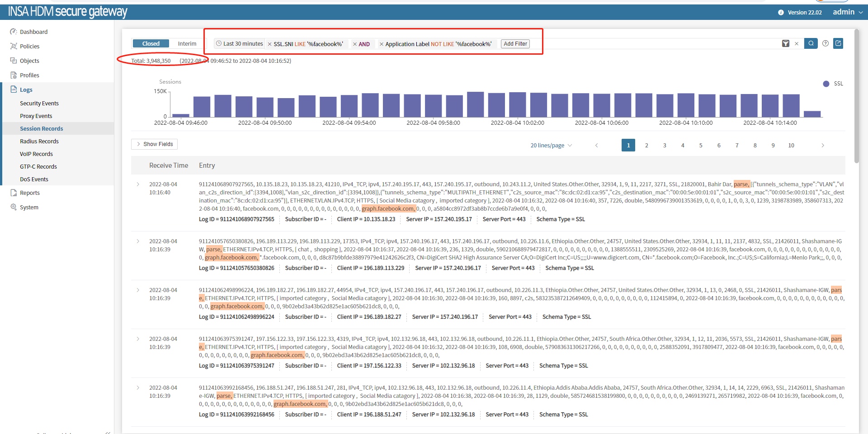Open the 20 lines/page dropdown
This screenshot has height=434, width=868.
[x=551, y=146]
